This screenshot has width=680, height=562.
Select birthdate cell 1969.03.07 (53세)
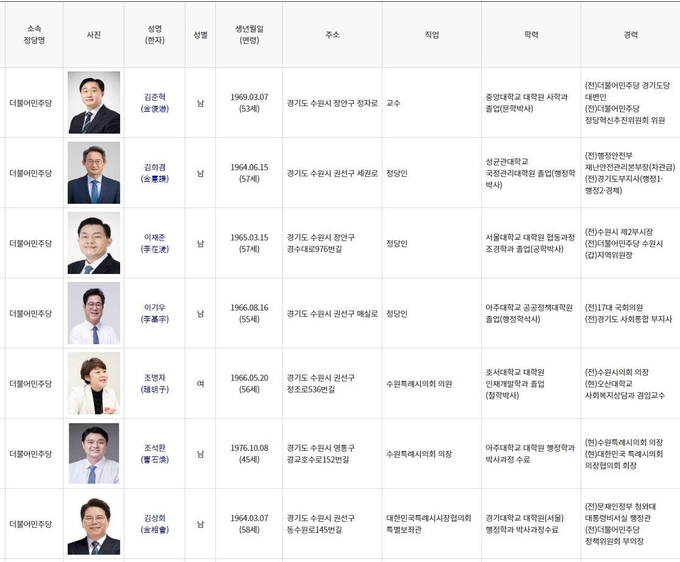point(249,103)
